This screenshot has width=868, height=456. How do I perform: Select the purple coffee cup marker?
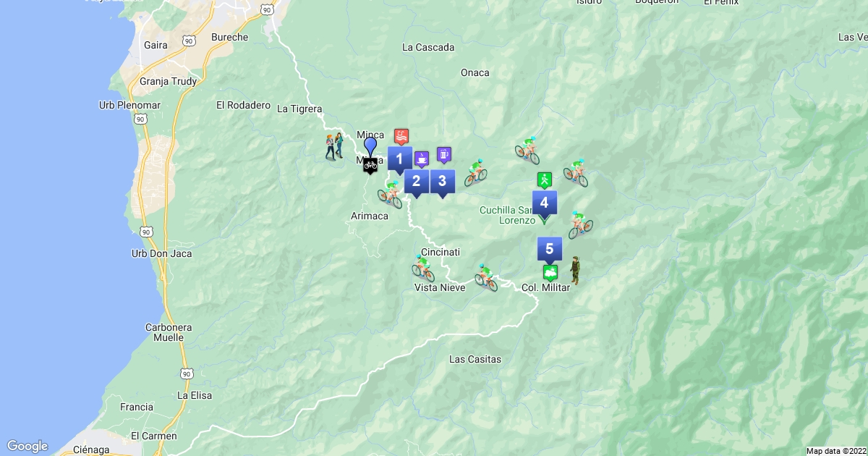coord(422,157)
